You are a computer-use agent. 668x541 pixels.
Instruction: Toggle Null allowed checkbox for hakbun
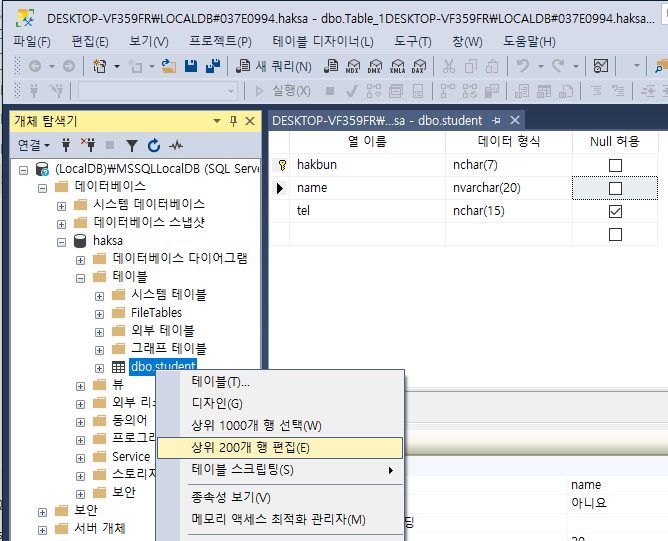point(615,165)
